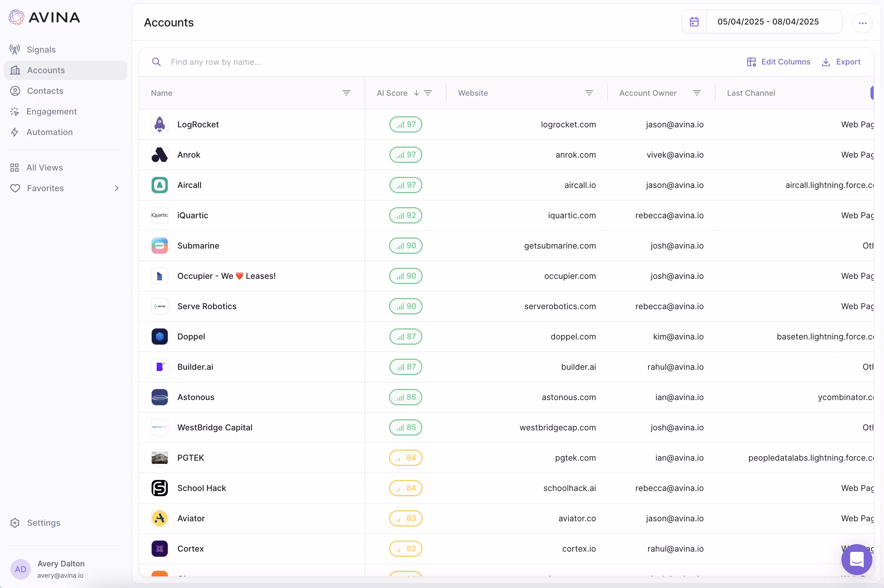This screenshot has width=884, height=588.
Task: Open the Signals section
Action: point(41,50)
